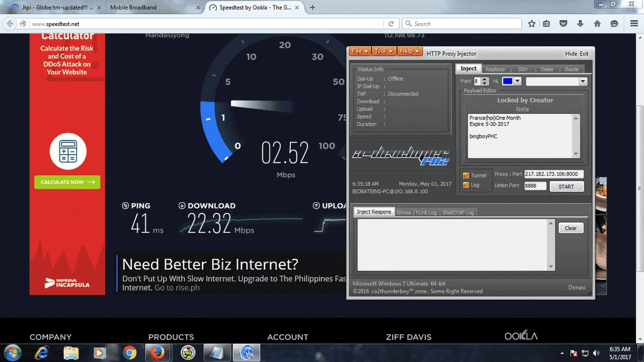Show Firefox bookmarks list icon
The width and height of the screenshot is (644, 362).
[x=546, y=24]
